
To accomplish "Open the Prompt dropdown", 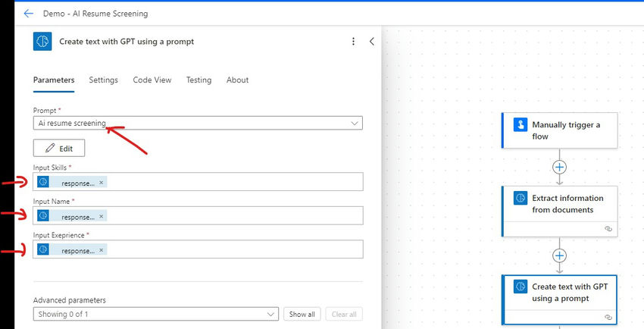I will (x=198, y=124).
